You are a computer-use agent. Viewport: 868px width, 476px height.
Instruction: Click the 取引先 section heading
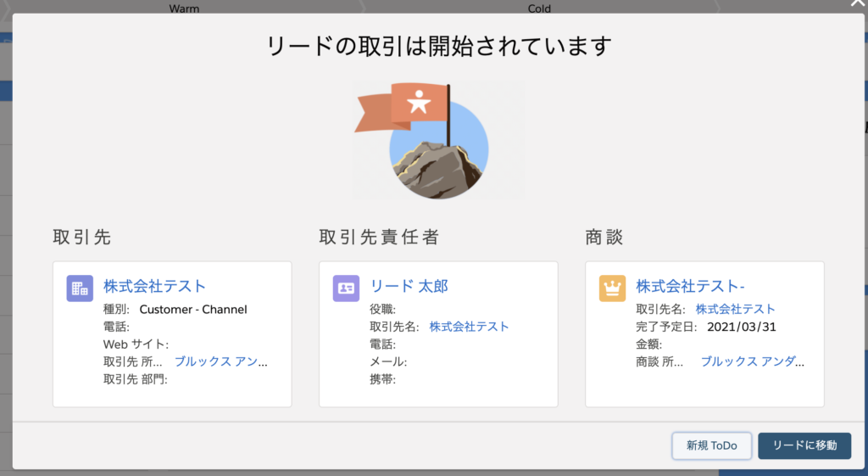pyautogui.click(x=82, y=238)
